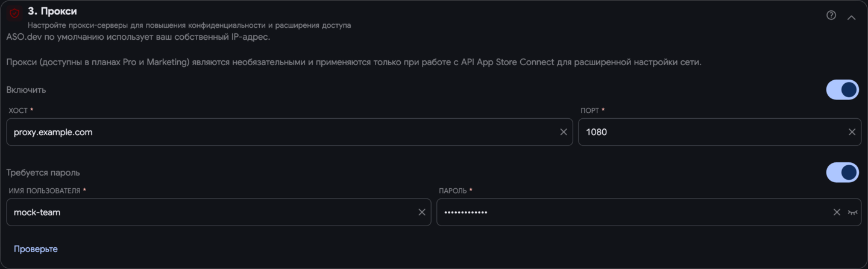Focus the ХОСТ field with proxy.example.com
This screenshot has width=868, height=269.
pyautogui.click(x=289, y=132)
